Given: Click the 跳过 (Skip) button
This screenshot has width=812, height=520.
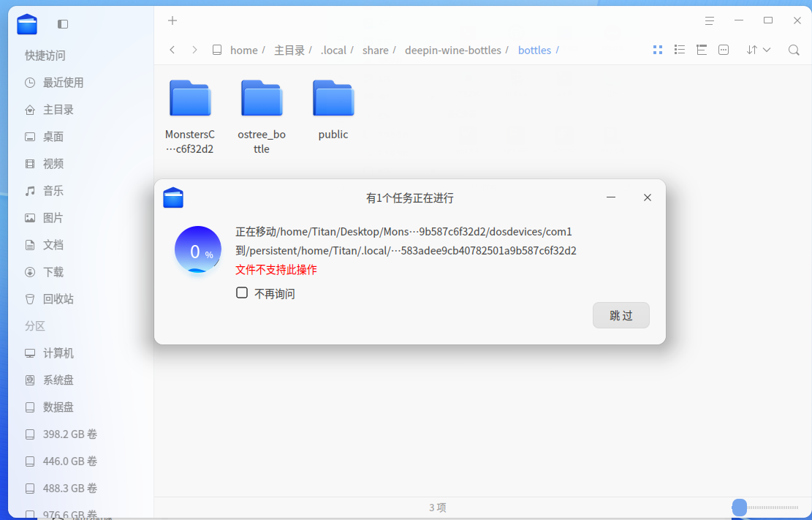Looking at the screenshot, I should 621,315.
